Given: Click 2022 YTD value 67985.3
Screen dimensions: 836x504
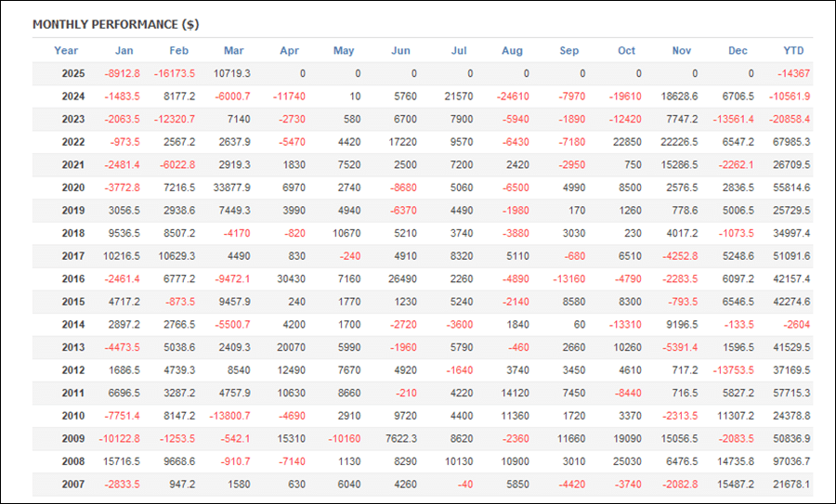Looking at the screenshot, I should 791,142.
